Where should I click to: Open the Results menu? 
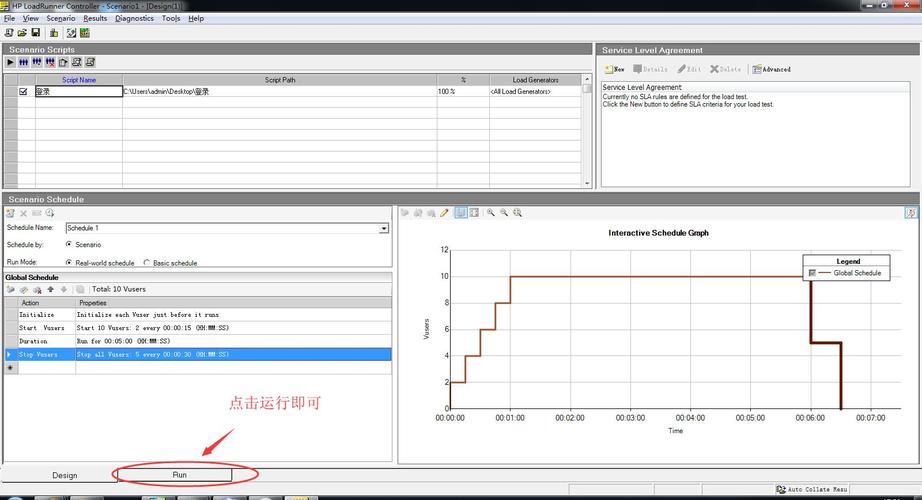click(95, 18)
